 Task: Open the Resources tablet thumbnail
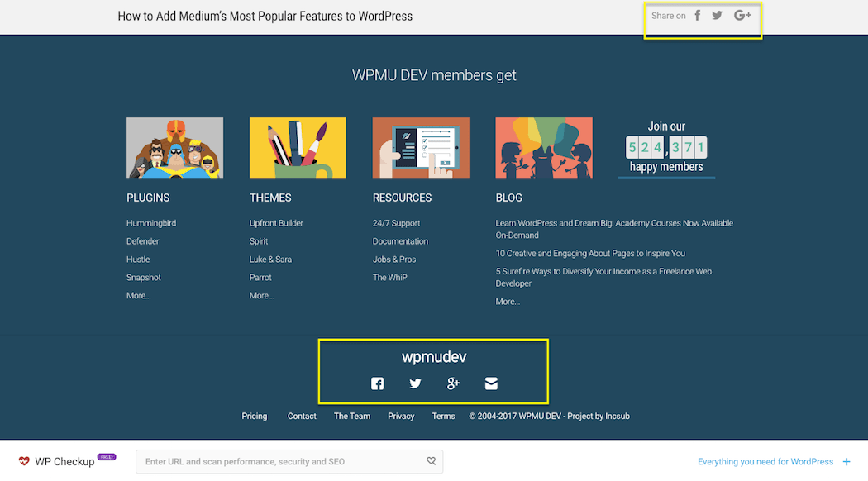coord(421,148)
